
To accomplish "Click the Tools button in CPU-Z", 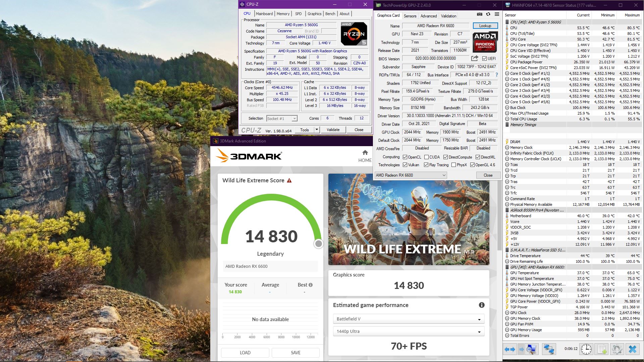I will pyautogui.click(x=305, y=130).
